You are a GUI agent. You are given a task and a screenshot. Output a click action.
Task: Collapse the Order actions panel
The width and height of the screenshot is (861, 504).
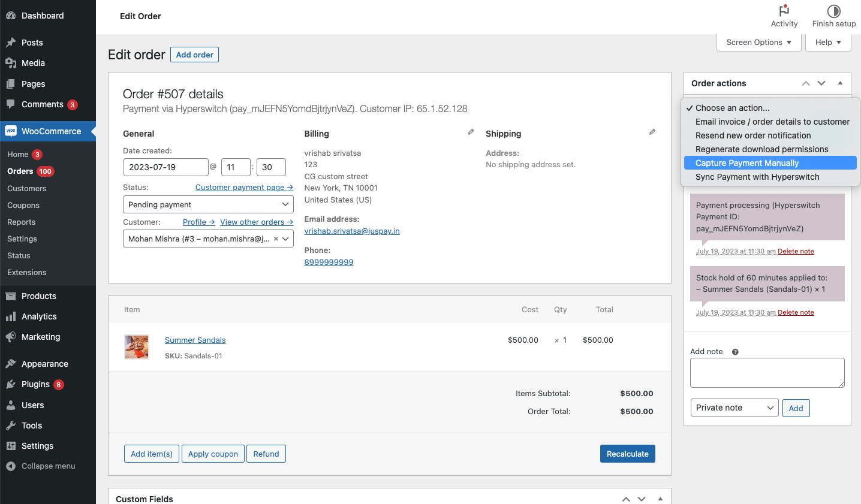[840, 83]
